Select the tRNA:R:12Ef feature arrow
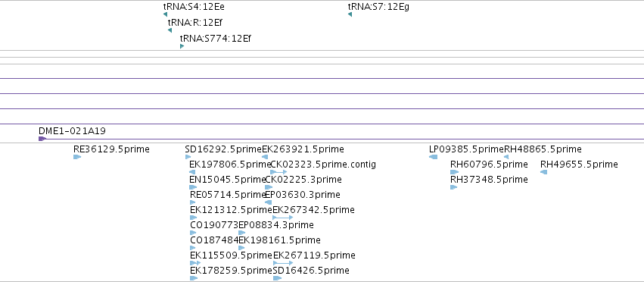Image resolution: width=644 pixels, height=282 pixels. 170,30
